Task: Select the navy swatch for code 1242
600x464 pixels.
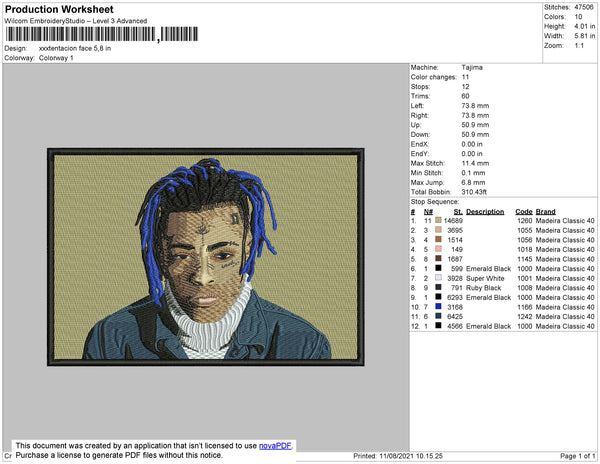Action: (438, 316)
